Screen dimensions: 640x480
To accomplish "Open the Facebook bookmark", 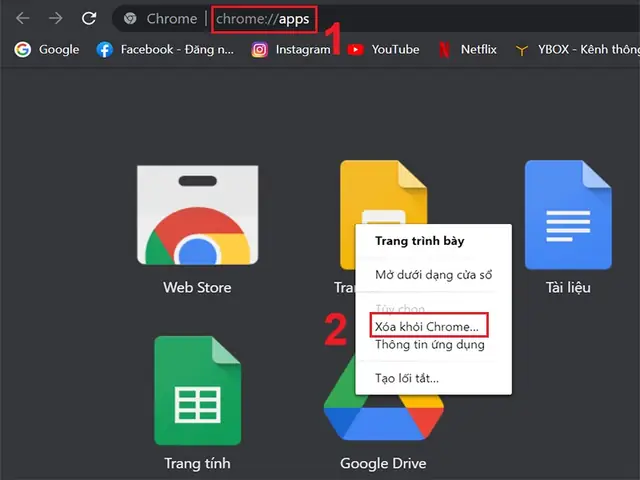I will [165, 49].
